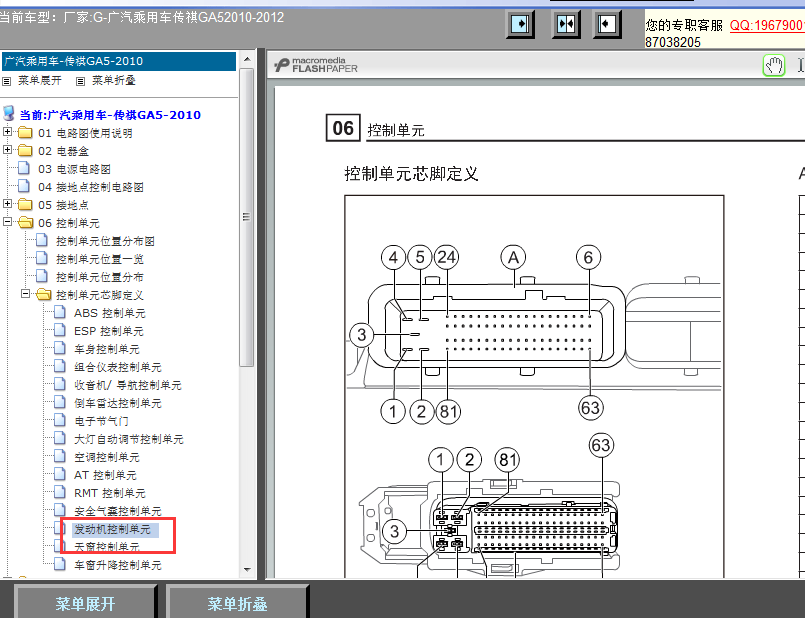Expand the 01 电路图使用说明 folder
This screenshot has height=618, width=805.
[x=7, y=132]
